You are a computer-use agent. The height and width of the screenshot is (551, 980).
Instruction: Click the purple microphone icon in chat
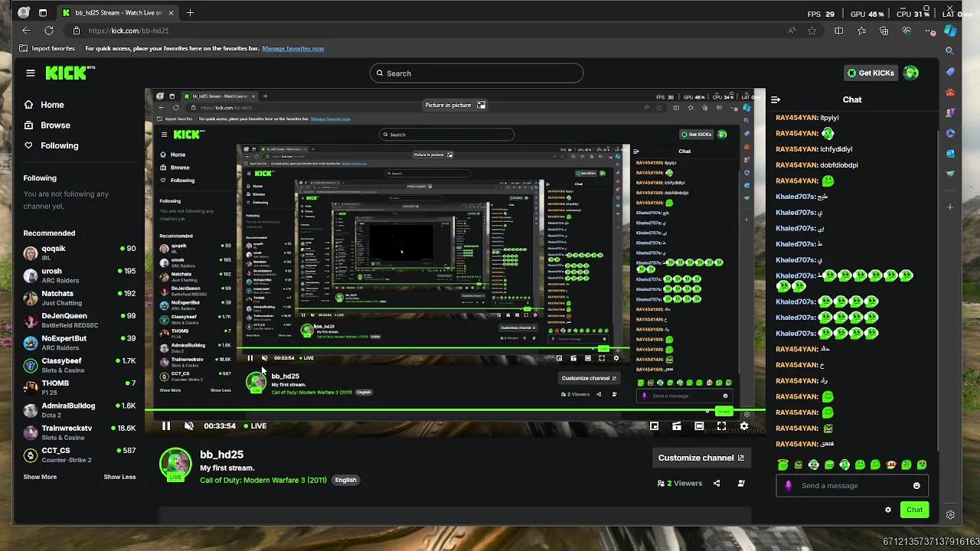point(789,486)
